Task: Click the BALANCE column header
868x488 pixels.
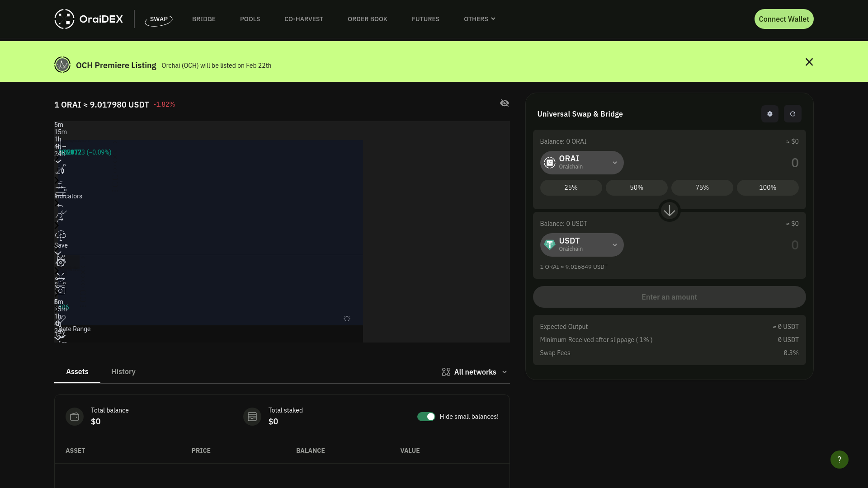Action: [x=311, y=450]
